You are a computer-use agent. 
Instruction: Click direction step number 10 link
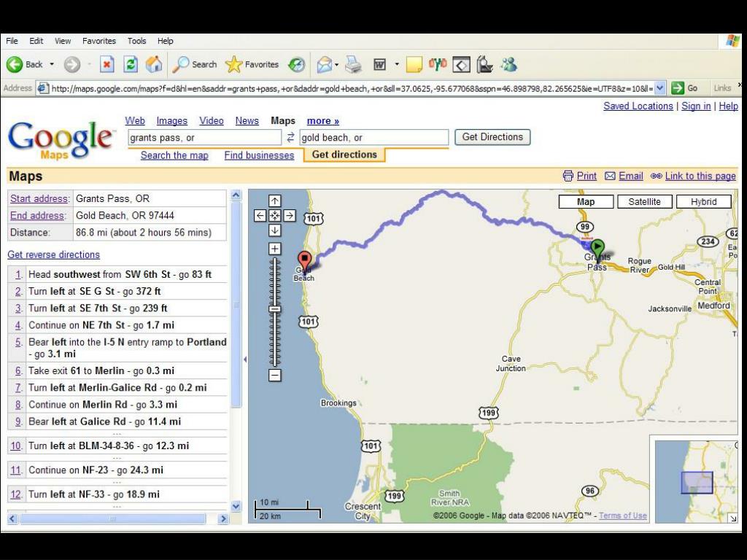[15, 446]
